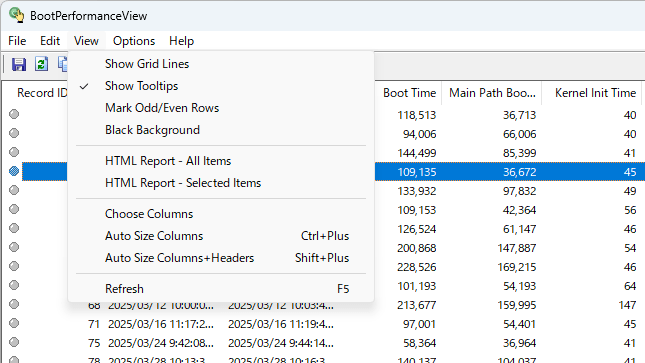This screenshot has height=363, width=645.
Task: Toggle the checked Show Tooltips option
Action: point(221,86)
